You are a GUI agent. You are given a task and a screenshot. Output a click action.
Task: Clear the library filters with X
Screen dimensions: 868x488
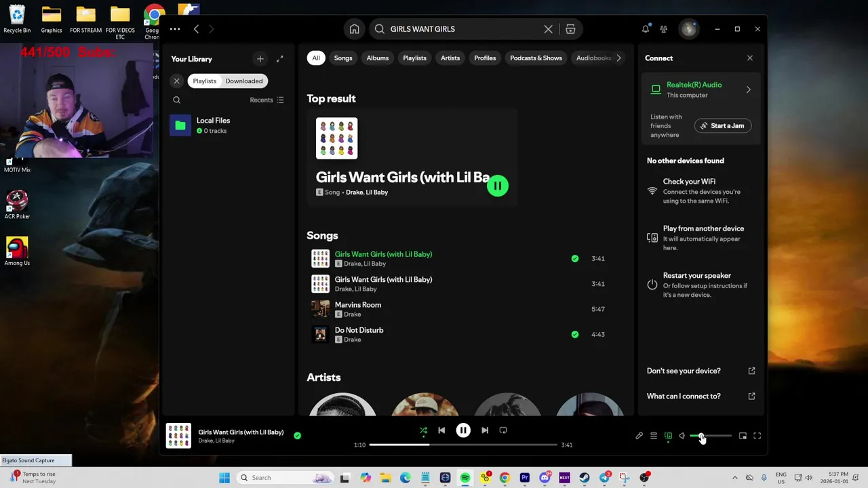coord(176,81)
